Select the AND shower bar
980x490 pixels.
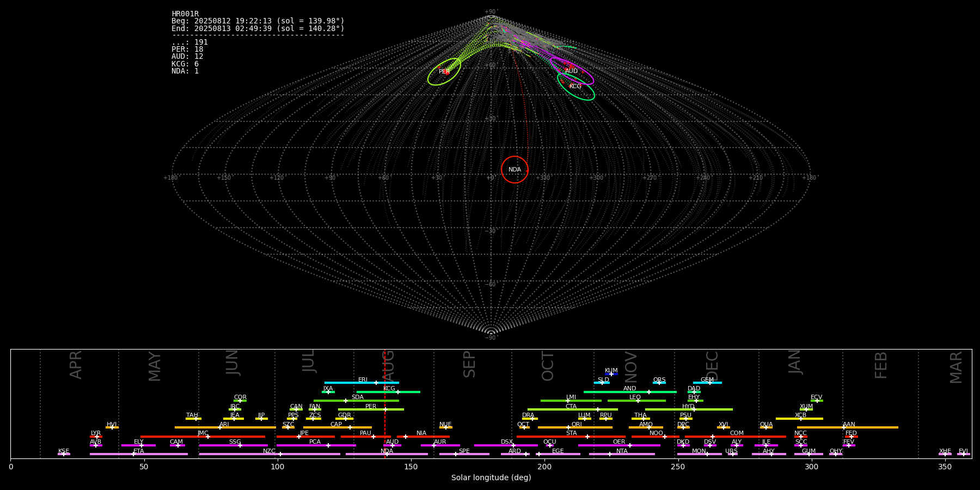[630, 392]
